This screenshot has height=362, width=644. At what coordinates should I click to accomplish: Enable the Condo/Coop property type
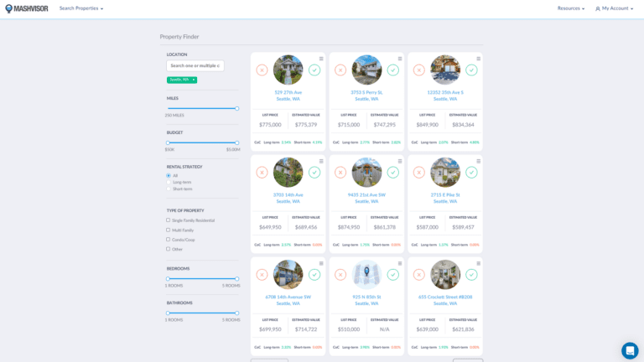[x=169, y=240]
